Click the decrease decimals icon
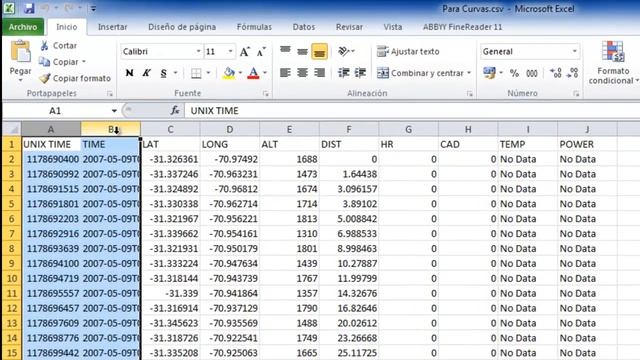Image resolution: width=640 pixels, height=360 pixels. pyautogui.click(x=573, y=73)
